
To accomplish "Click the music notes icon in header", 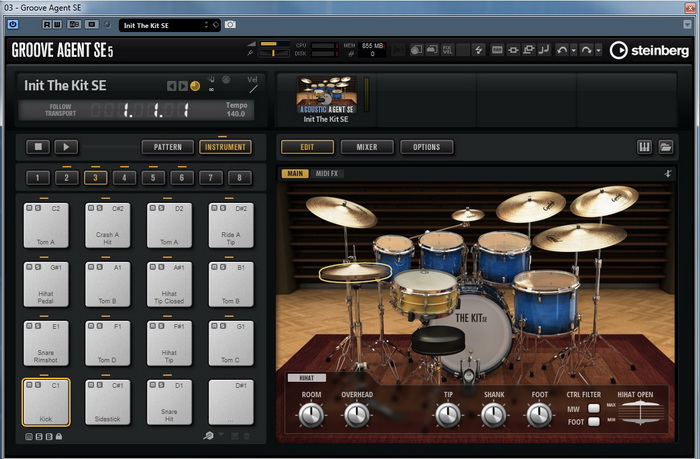I will pyautogui.click(x=544, y=50).
